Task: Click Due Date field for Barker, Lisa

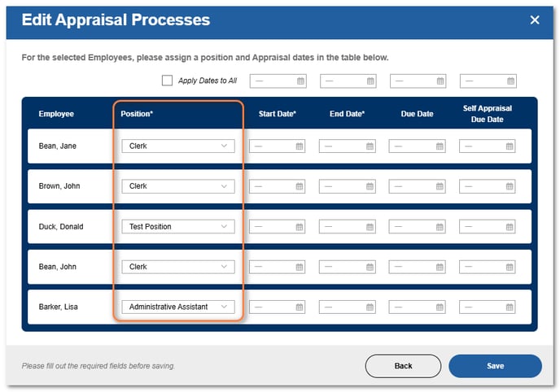Action: [417, 307]
